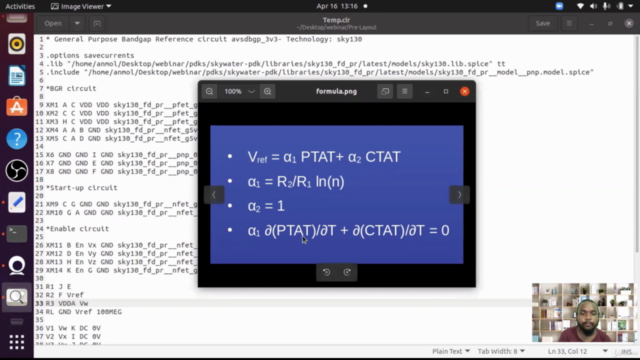Save the Temp.cir file
The image size is (640, 360).
[542, 23]
